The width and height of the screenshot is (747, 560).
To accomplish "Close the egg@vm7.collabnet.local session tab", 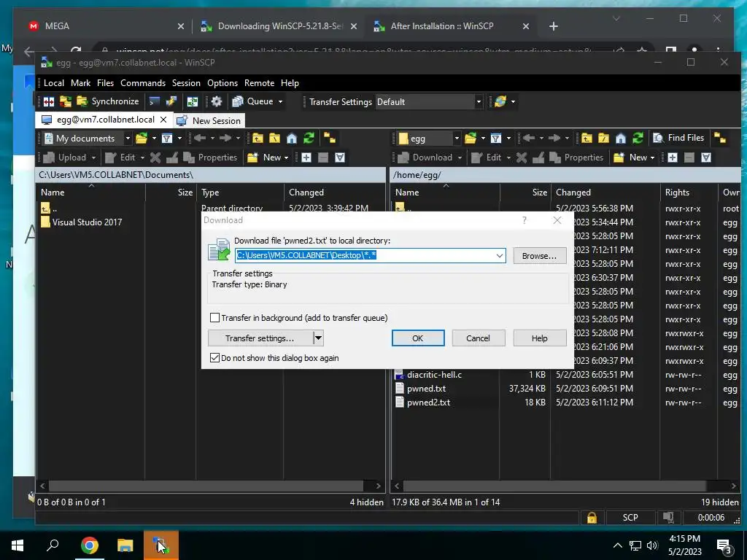I will coord(163,120).
